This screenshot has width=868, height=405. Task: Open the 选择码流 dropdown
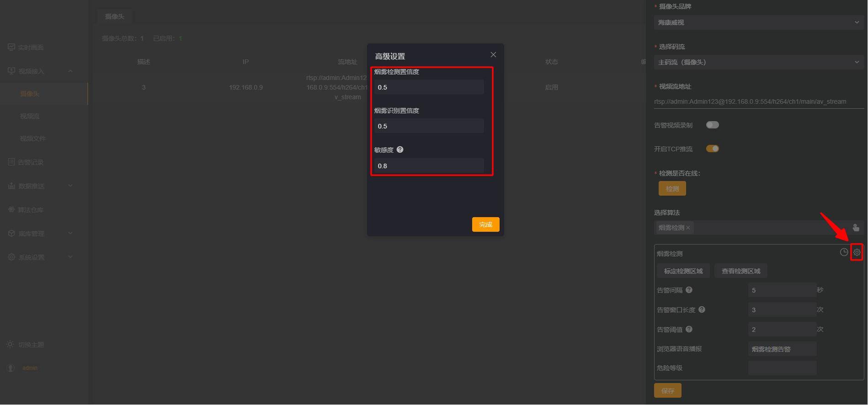point(759,62)
